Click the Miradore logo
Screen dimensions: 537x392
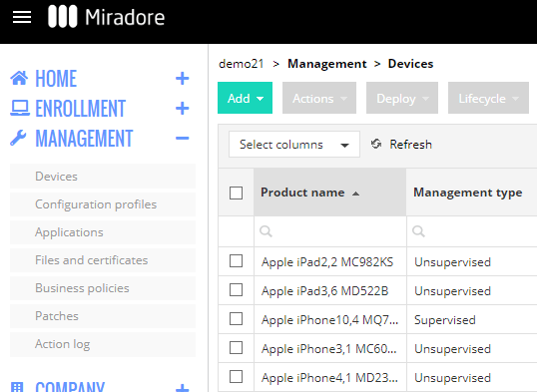[107, 16]
